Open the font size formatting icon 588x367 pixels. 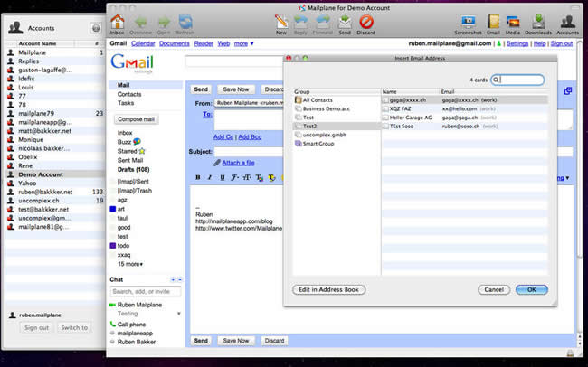[x=247, y=177]
